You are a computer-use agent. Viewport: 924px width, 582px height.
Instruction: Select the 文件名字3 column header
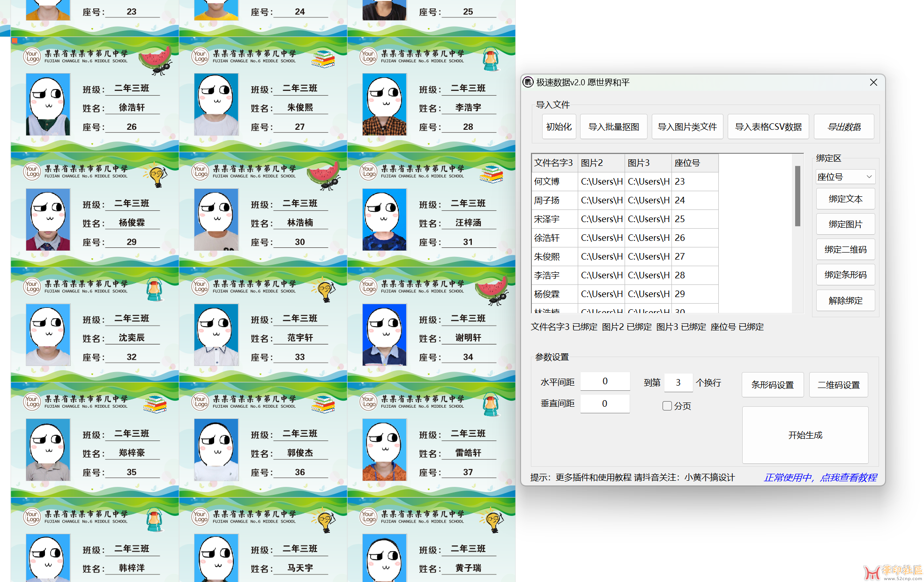coord(554,163)
